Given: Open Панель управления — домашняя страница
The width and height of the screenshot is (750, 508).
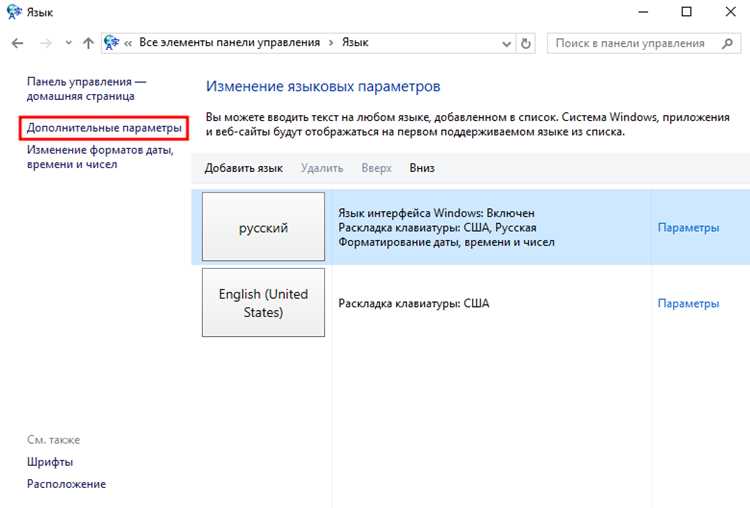Looking at the screenshot, I should coord(86,89).
